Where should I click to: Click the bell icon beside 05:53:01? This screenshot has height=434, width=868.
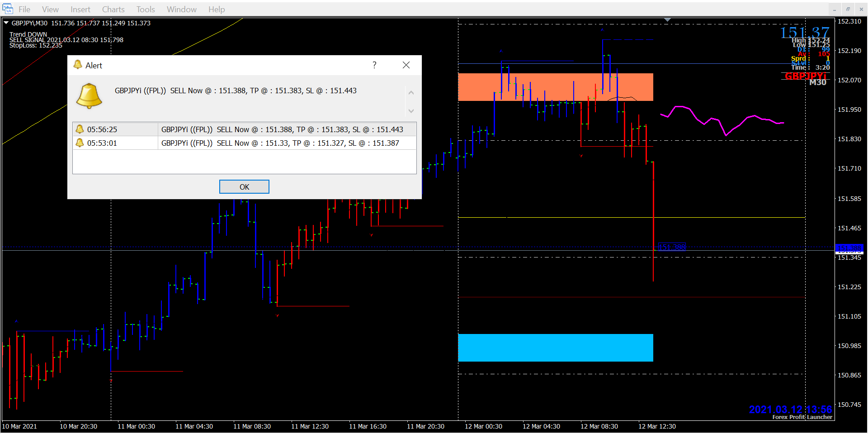pyautogui.click(x=80, y=143)
